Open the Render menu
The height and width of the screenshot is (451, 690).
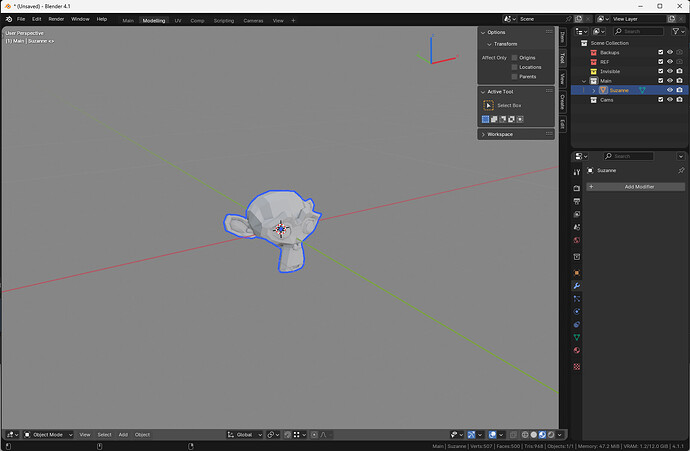(x=56, y=19)
